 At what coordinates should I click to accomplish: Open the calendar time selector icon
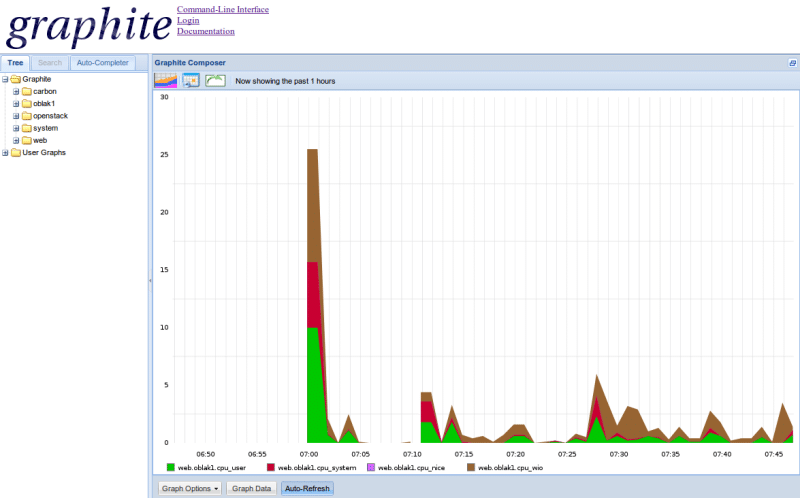[x=191, y=80]
